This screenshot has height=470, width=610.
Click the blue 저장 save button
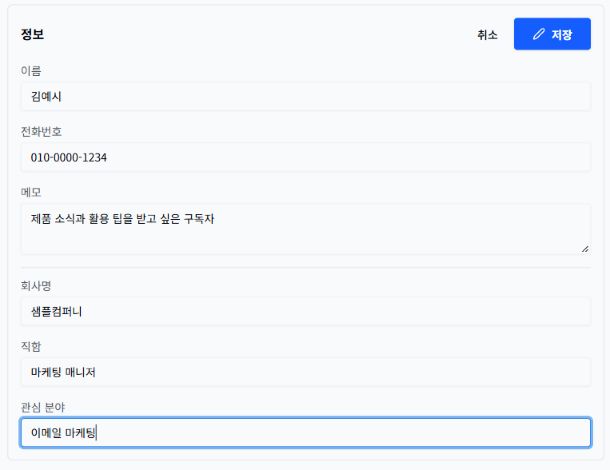[x=552, y=34]
